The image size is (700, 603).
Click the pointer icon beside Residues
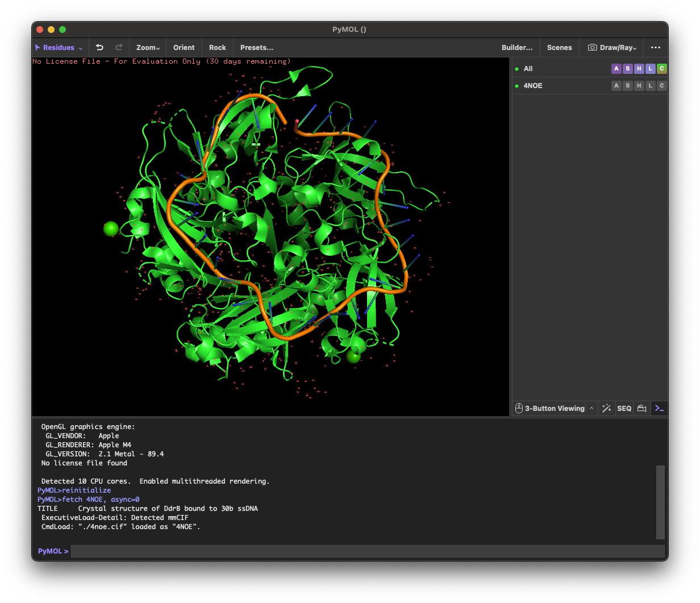[x=37, y=48]
